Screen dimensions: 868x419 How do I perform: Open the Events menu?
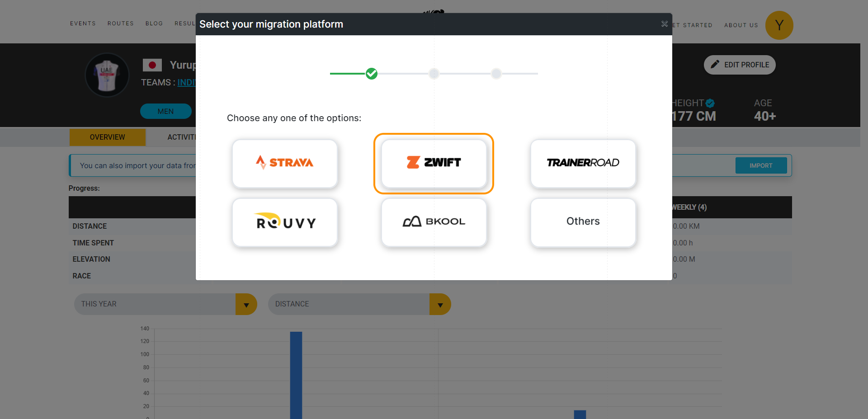click(x=83, y=24)
